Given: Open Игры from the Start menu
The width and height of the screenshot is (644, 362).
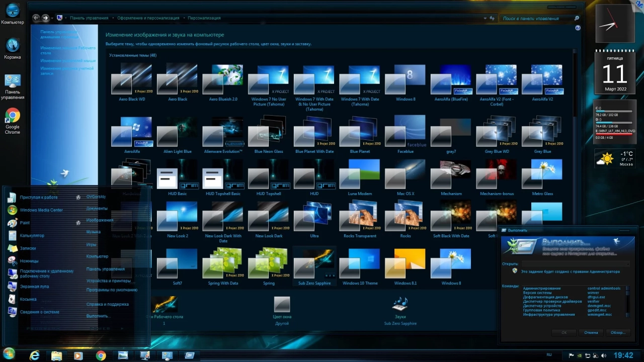Looking at the screenshot, I should [91, 244].
